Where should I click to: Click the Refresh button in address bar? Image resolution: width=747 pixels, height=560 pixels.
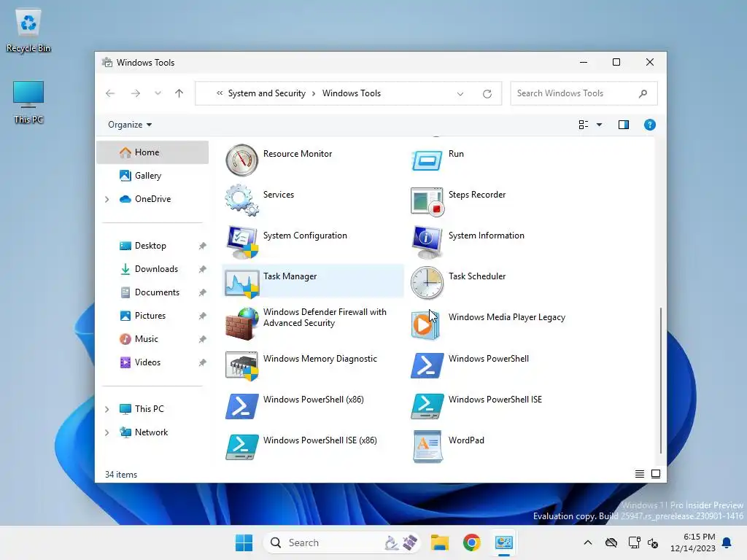point(487,94)
